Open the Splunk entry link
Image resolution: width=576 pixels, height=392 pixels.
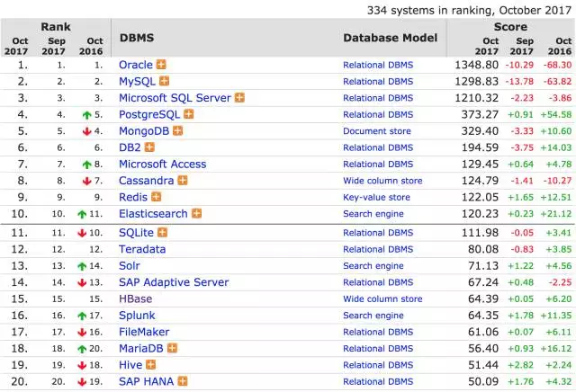pyautogui.click(x=137, y=316)
